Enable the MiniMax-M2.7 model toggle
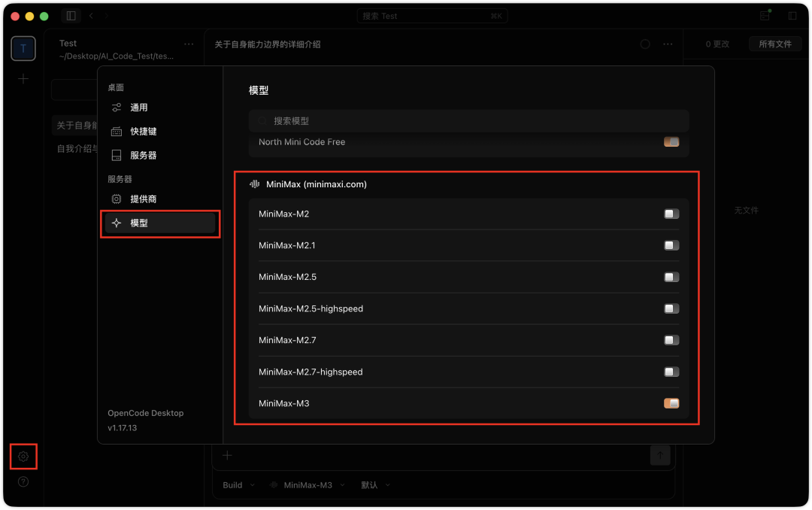The height and width of the screenshot is (510, 812). (x=671, y=340)
